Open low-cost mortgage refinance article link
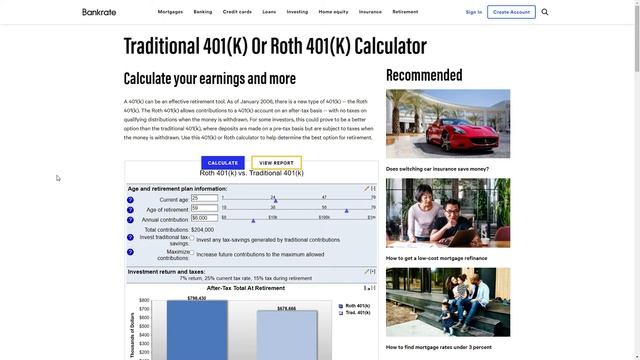 (436, 258)
